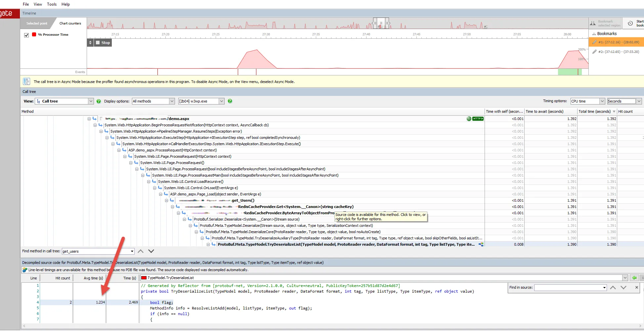Open the View menu

(38, 4)
